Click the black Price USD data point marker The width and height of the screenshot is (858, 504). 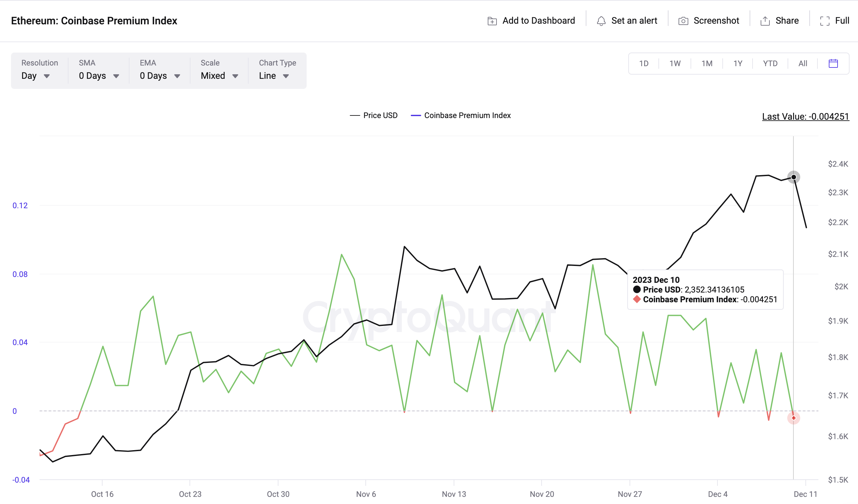click(794, 177)
